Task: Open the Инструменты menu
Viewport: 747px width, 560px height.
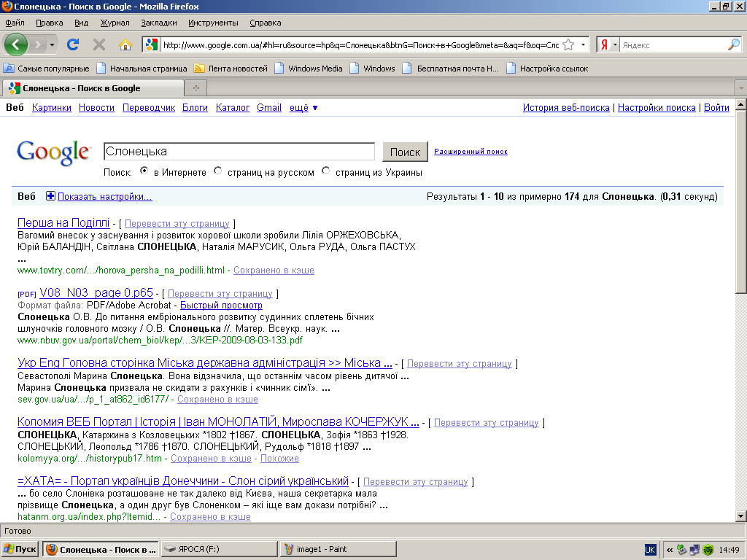Action: point(213,23)
